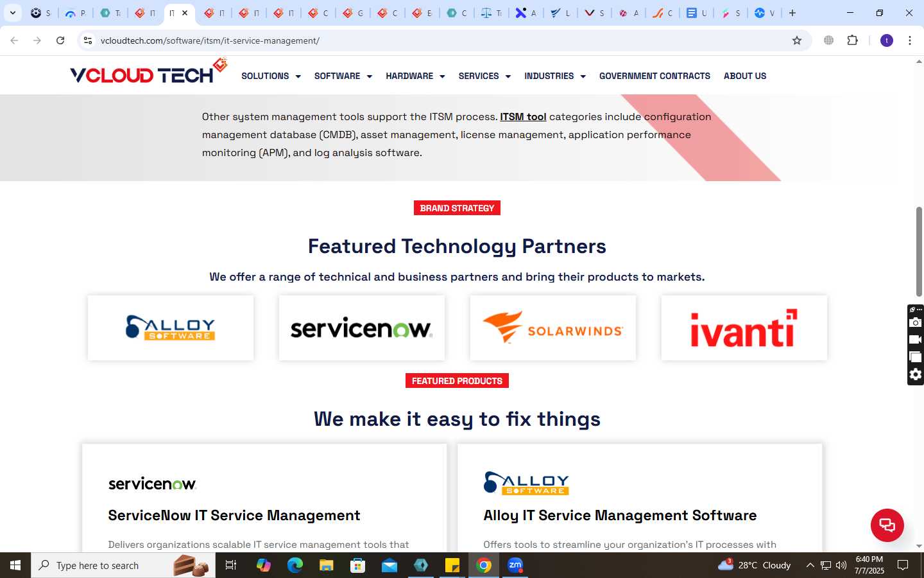Open the Copilot icon in the taskbar
The image size is (924, 578).
coord(263,565)
